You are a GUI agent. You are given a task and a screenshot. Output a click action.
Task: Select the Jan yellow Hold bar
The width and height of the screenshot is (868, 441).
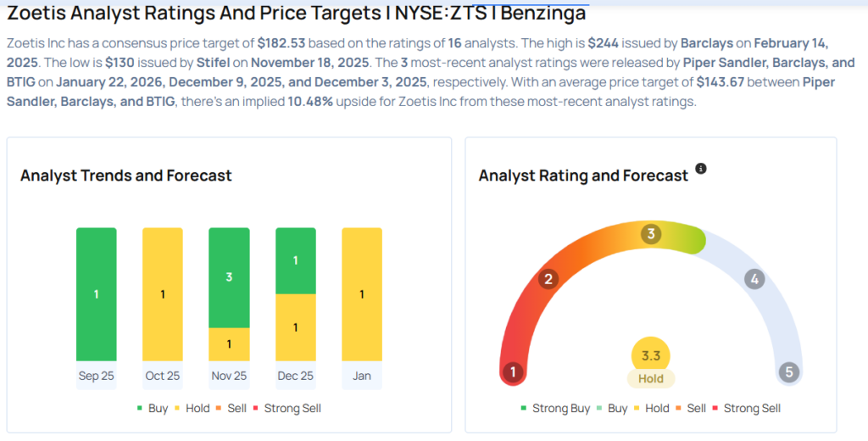pyautogui.click(x=362, y=293)
